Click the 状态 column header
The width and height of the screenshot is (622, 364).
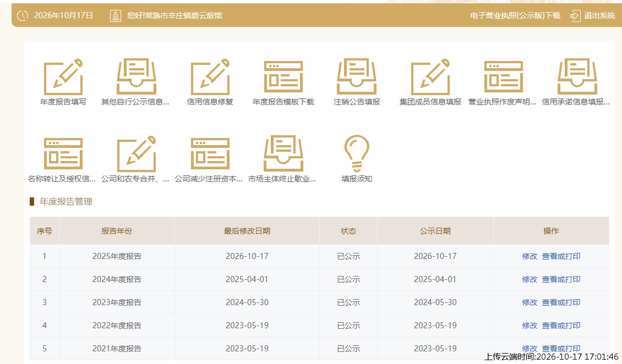[x=348, y=231]
